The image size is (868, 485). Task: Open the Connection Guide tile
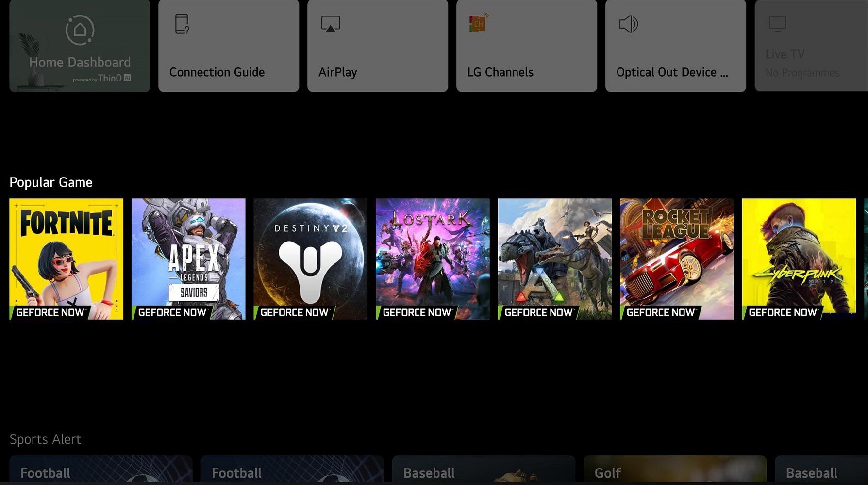229,46
